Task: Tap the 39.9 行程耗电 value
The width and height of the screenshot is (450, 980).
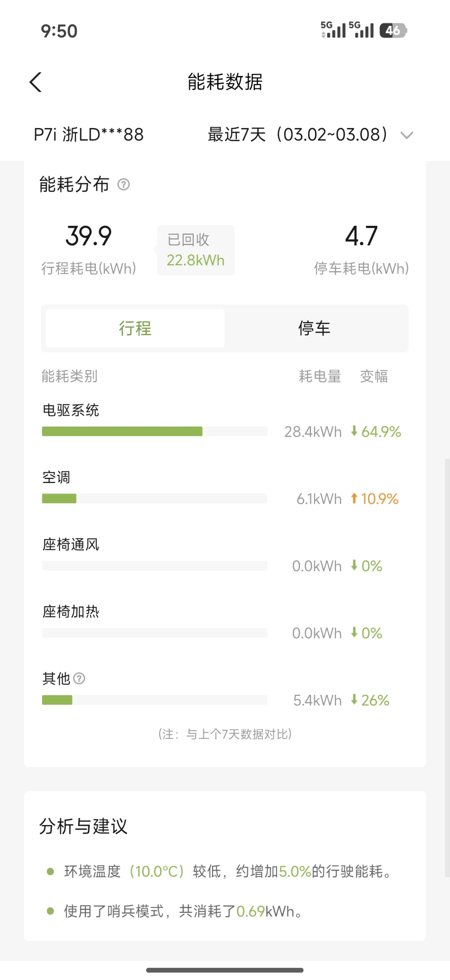Action: [88, 236]
